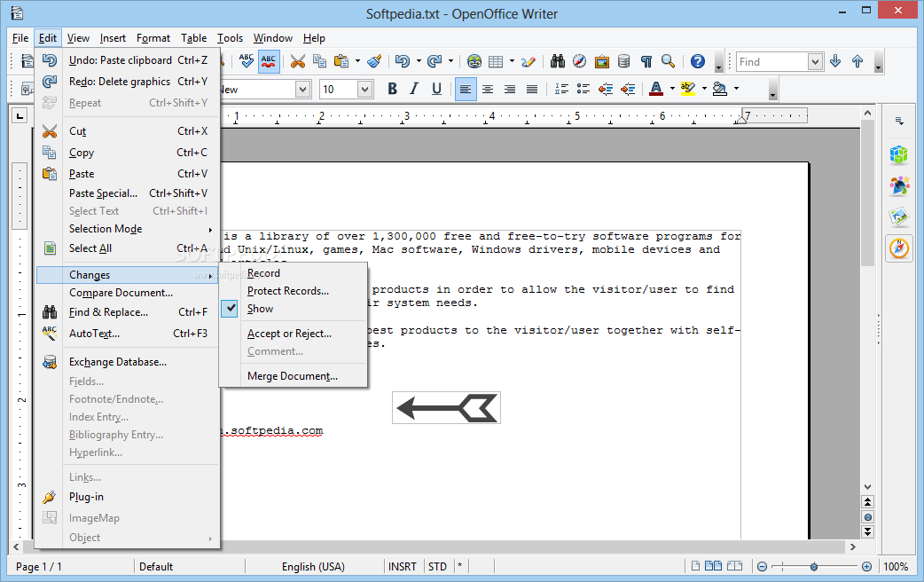This screenshot has width=924, height=582.
Task: Click the Find & Replace binoculars toolbar icon
Action: coord(558,61)
